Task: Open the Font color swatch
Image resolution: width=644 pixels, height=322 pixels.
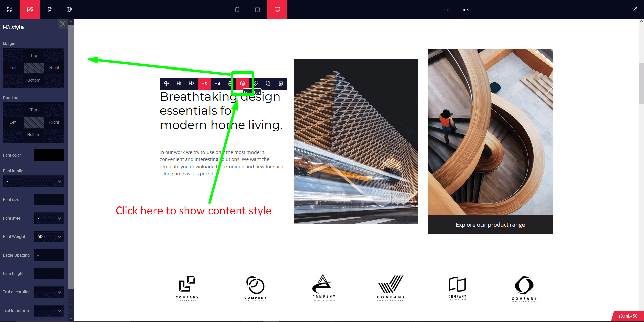Action: click(x=49, y=155)
